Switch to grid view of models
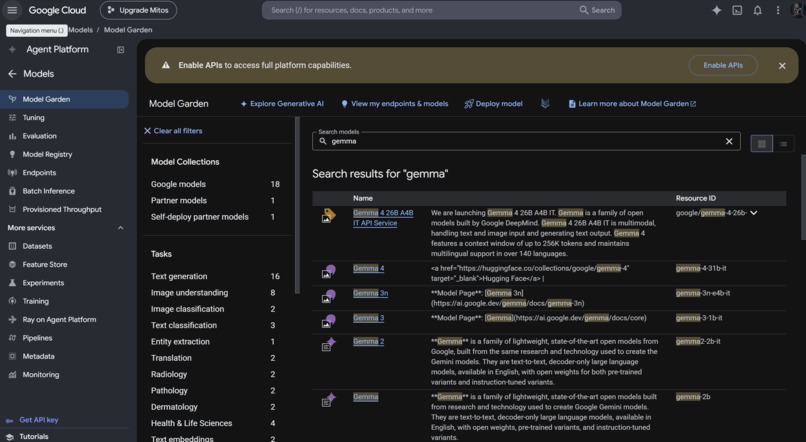Image resolution: width=806 pixels, height=442 pixels. pos(762,144)
